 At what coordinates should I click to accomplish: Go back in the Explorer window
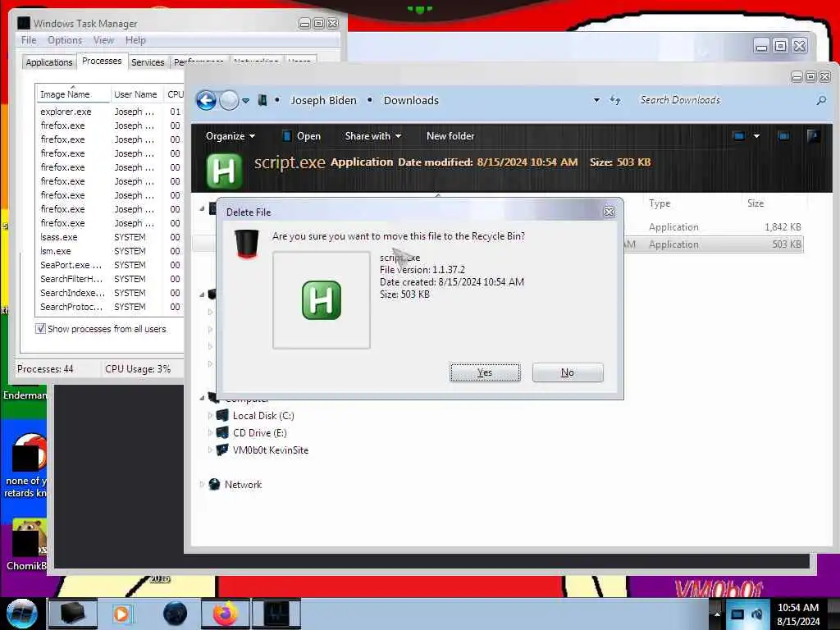click(x=206, y=100)
